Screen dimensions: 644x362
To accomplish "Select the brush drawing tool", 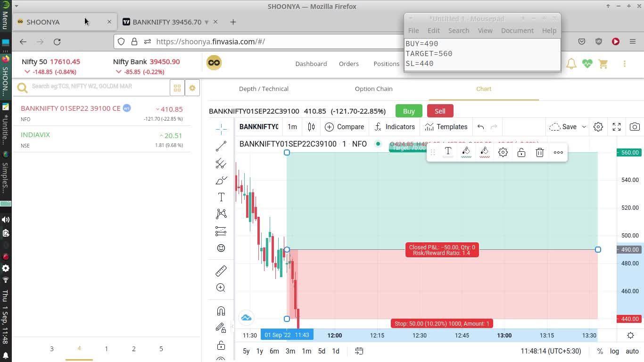I will pos(221,181).
